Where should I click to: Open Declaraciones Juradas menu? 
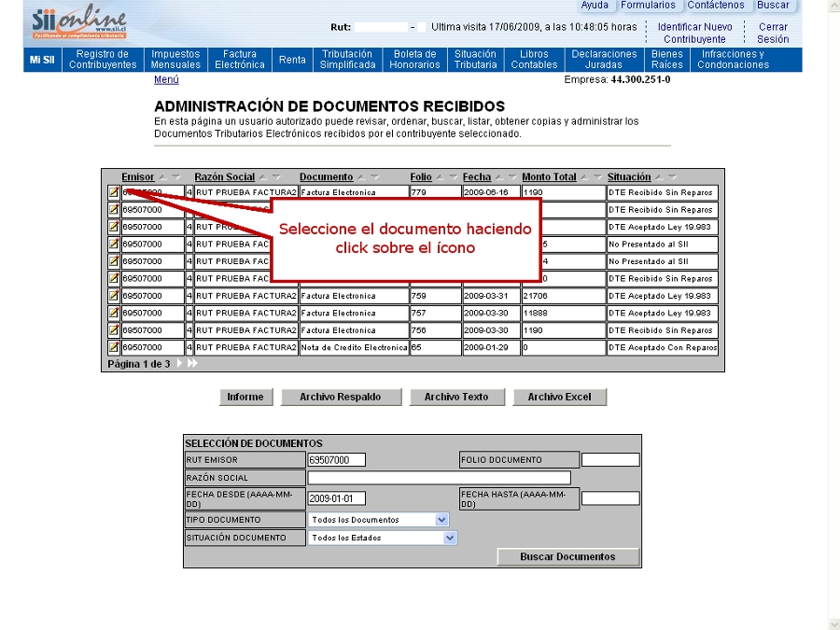click(604, 60)
